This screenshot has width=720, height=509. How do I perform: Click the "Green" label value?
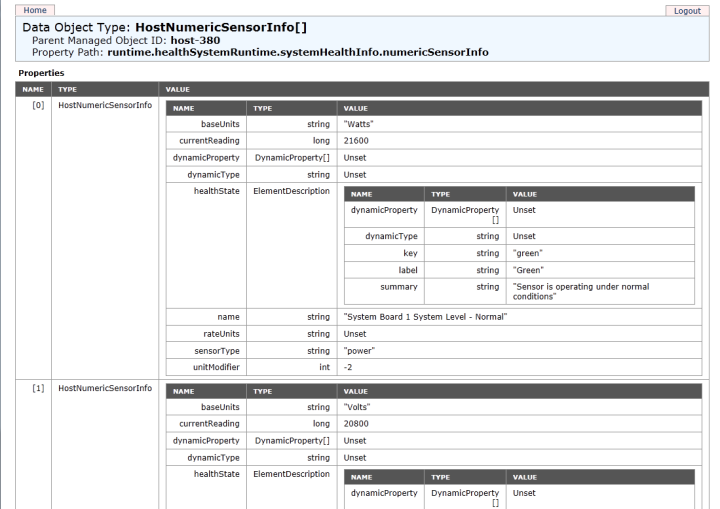528,270
